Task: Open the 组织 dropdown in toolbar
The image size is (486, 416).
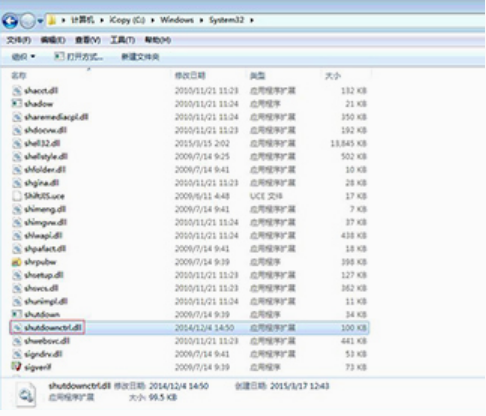Action: point(23,57)
